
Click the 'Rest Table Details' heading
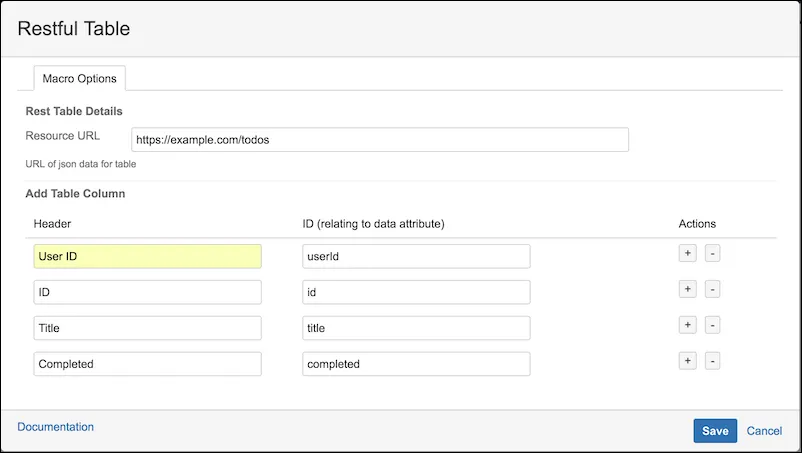pos(74,111)
